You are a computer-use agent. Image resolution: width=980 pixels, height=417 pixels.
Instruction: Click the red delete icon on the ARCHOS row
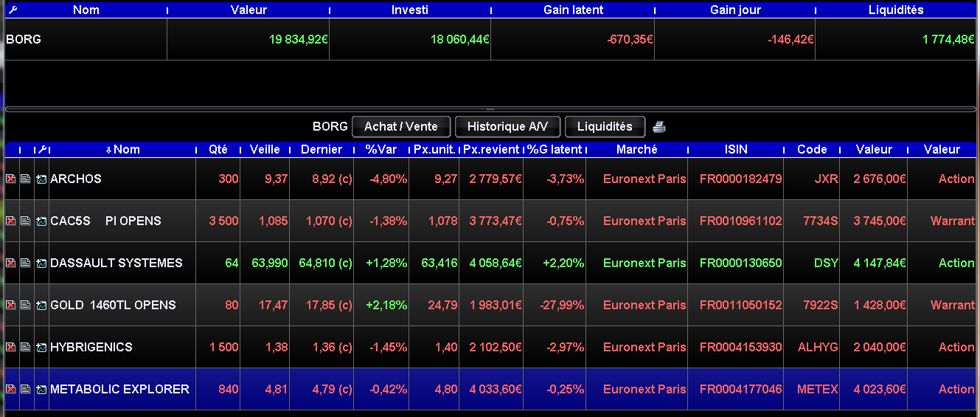click(x=11, y=179)
